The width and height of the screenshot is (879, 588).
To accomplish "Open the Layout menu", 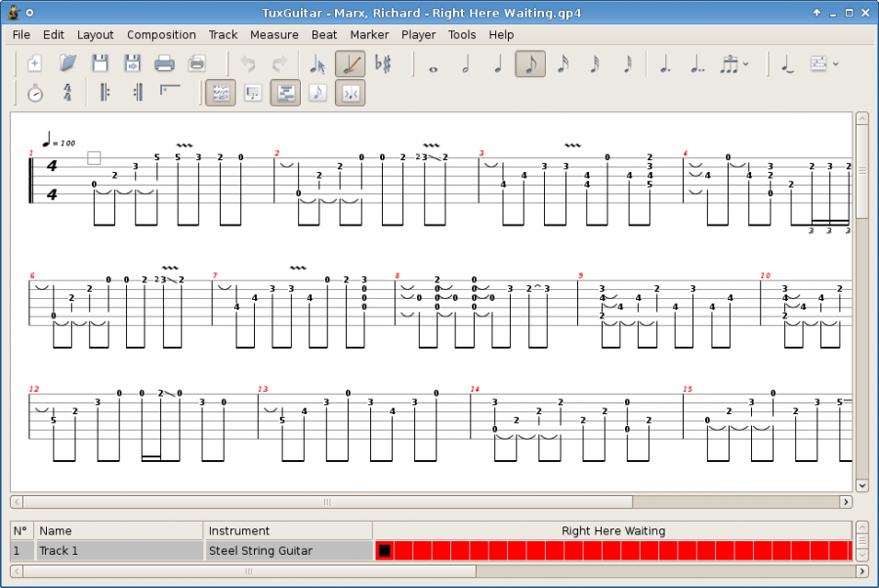I will point(96,35).
